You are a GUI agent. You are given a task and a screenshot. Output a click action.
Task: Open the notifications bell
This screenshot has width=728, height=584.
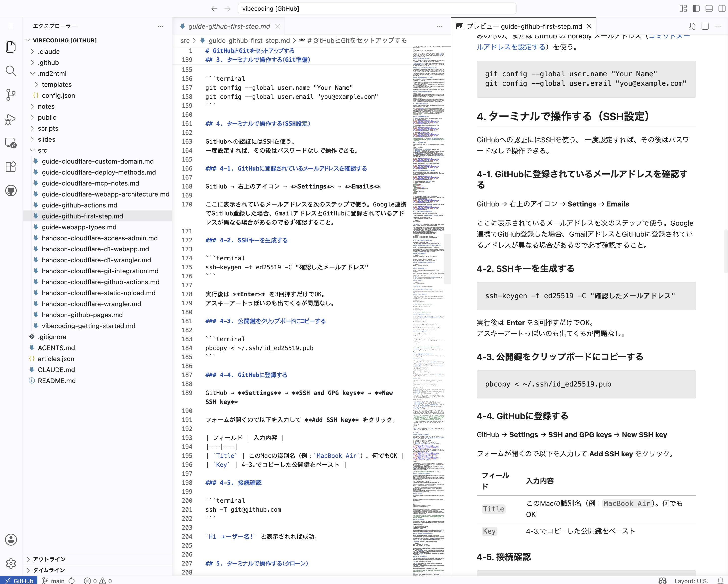tap(721, 580)
